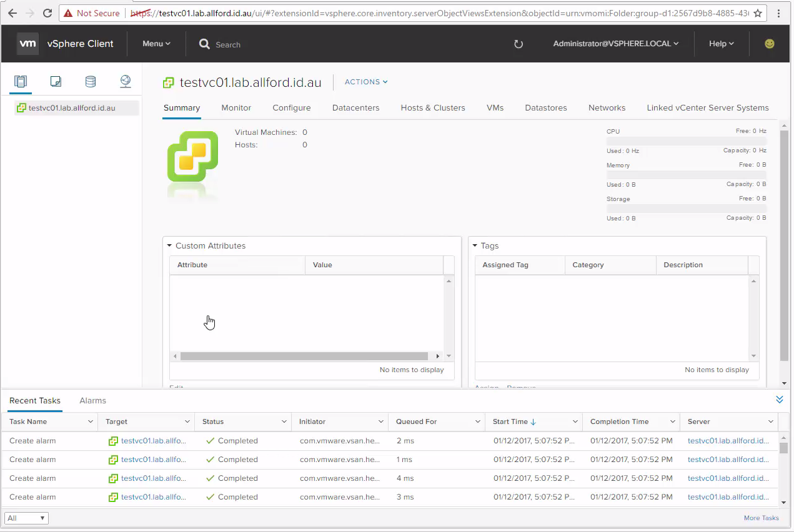Collapse the Tags panel
Viewport: 794px width, 532px height.
pyautogui.click(x=475, y=246)
